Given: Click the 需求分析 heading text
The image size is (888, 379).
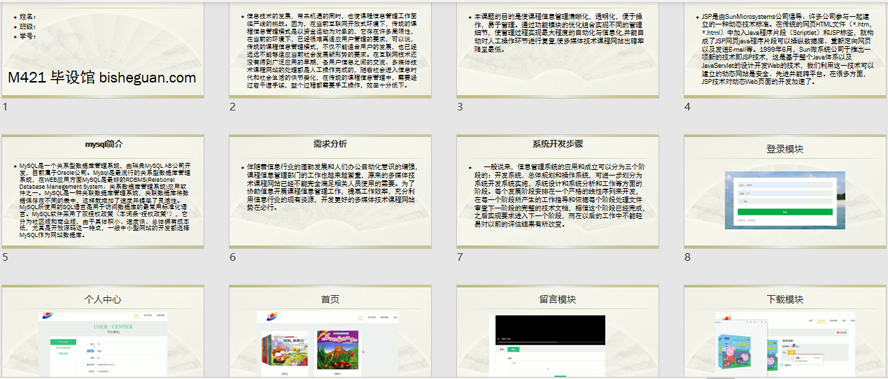Looking at the screenshot, I should [330, 144].
